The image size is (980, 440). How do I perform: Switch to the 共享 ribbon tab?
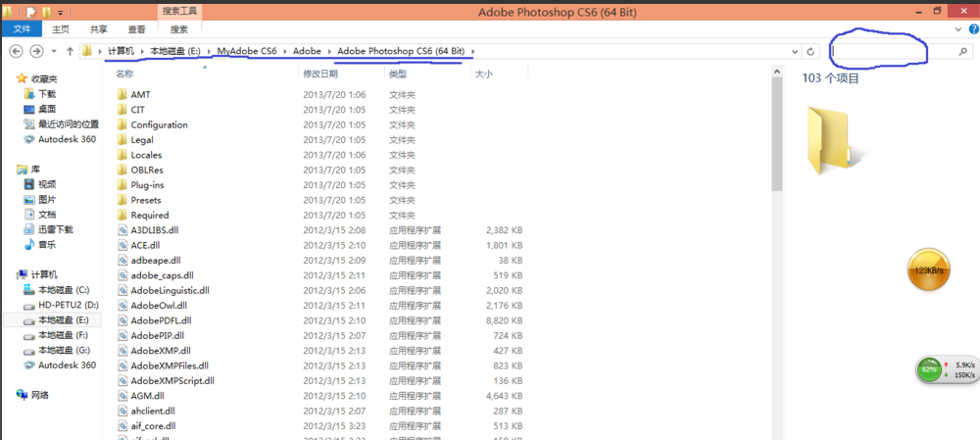pos(98,29)
